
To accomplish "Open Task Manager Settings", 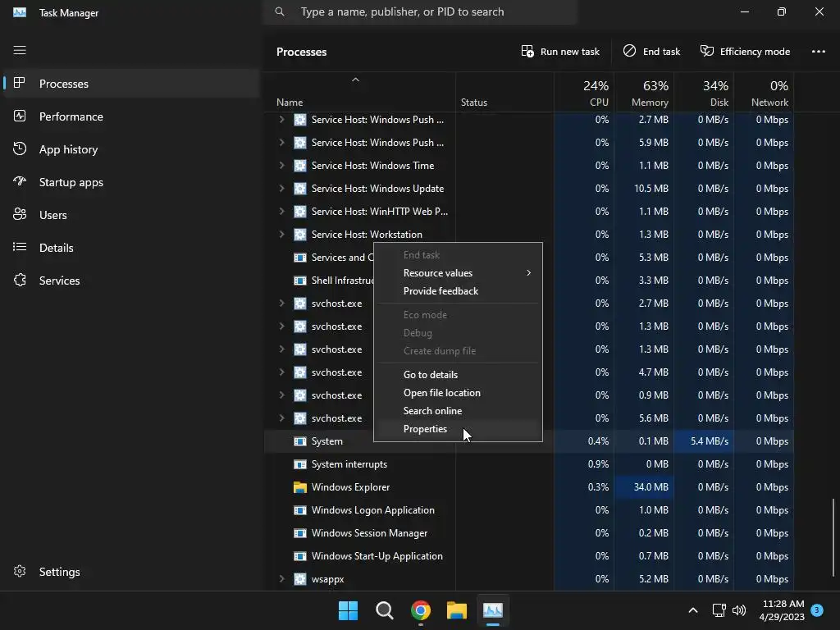I will (131, 572).
